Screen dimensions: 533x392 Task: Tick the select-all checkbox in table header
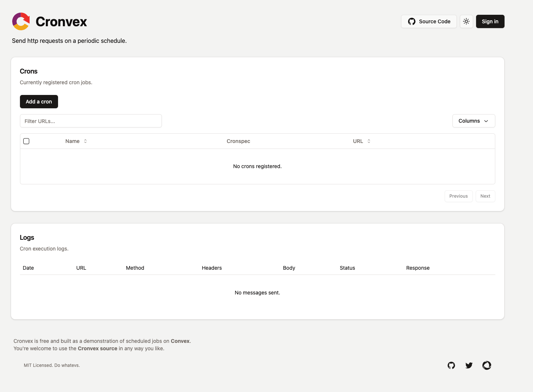point(26,141)
